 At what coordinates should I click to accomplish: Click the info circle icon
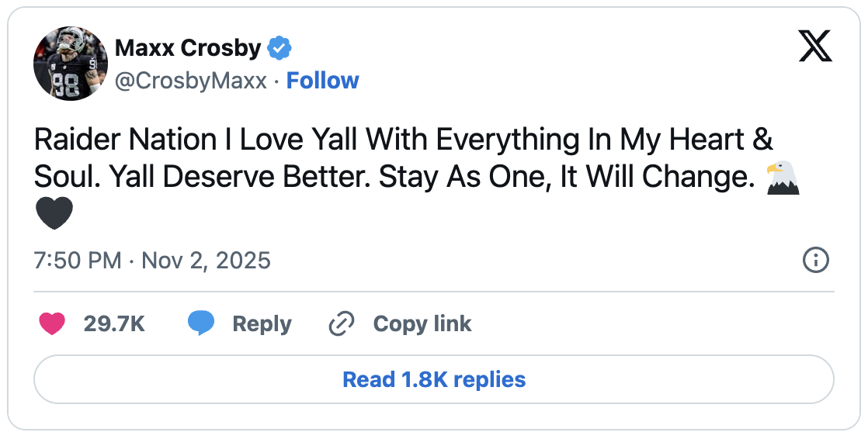point(815,261)
